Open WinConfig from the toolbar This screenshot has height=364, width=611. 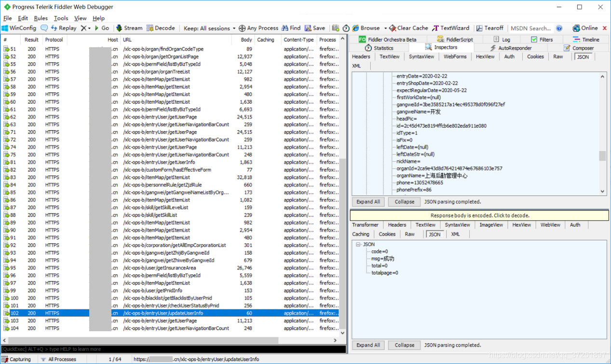point(19,28)
